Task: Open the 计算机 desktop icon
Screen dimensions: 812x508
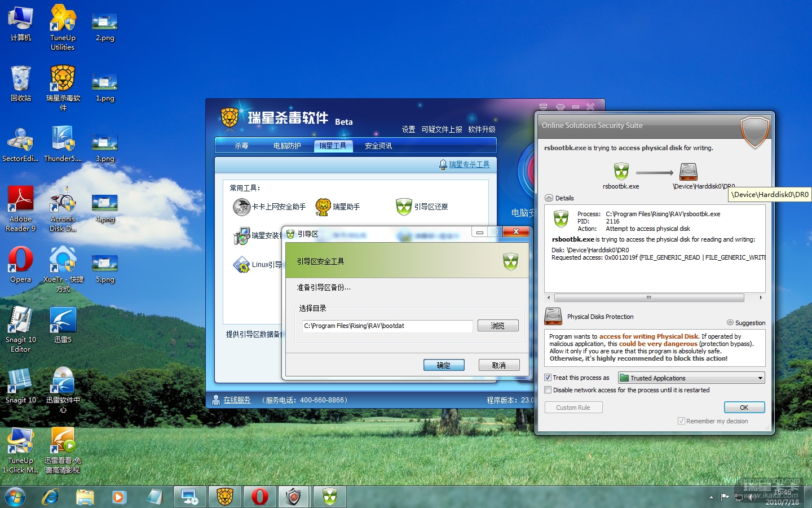Action: [21, 24]
